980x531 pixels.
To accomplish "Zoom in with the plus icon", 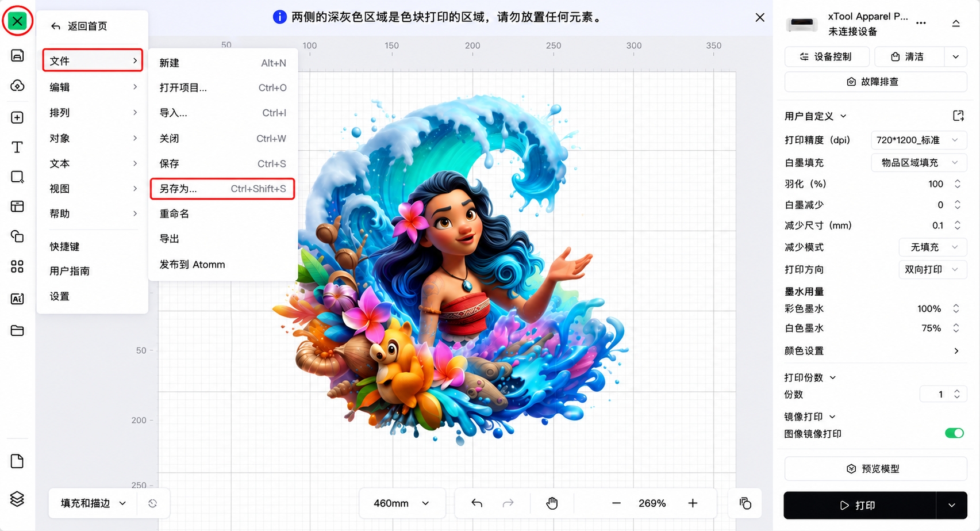I will pos(693,503).
